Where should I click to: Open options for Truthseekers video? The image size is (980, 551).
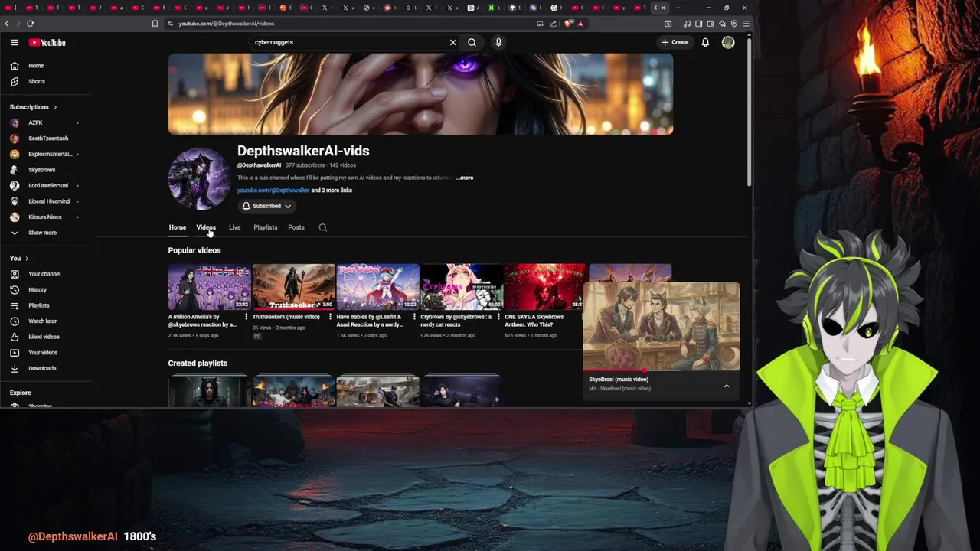pyautogui.click(x=330, y=317)
